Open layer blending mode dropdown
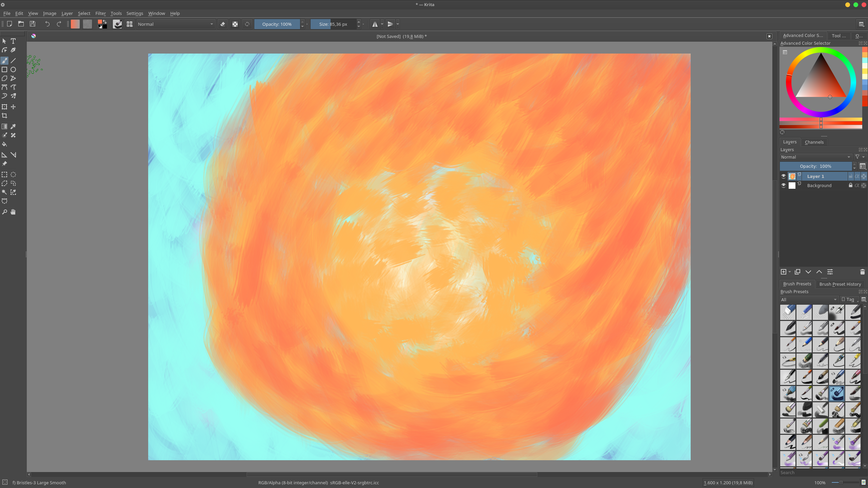This screenshot has width=868, height=488. [815, 157]
